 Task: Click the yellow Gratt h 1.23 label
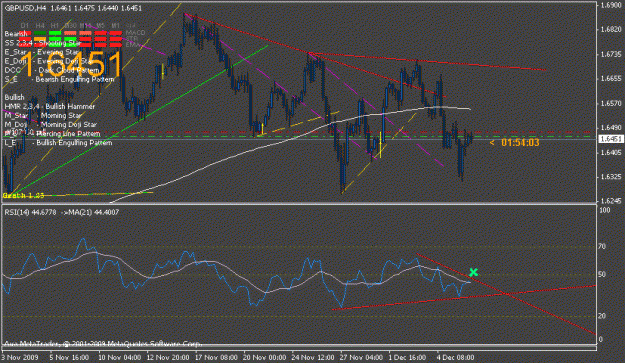pos(24,195)
